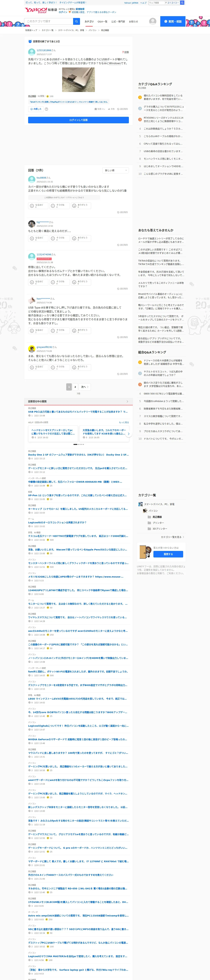Image resolution: width=210 pixels, height=980 pixels.
Task: Open ranking item RTX5090シリーズ
Action: [x=164, y=119]
